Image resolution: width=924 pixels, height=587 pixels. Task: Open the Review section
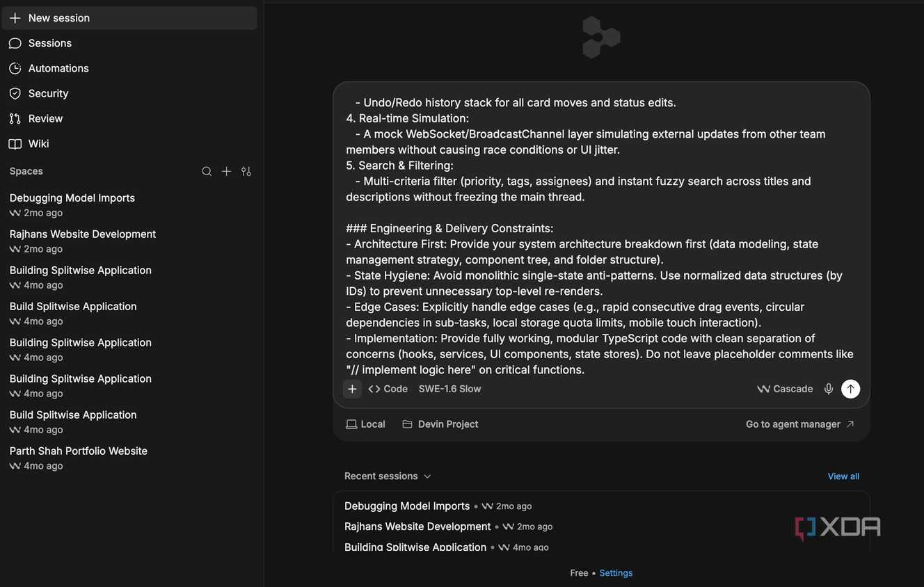click(x=129, y=118)
